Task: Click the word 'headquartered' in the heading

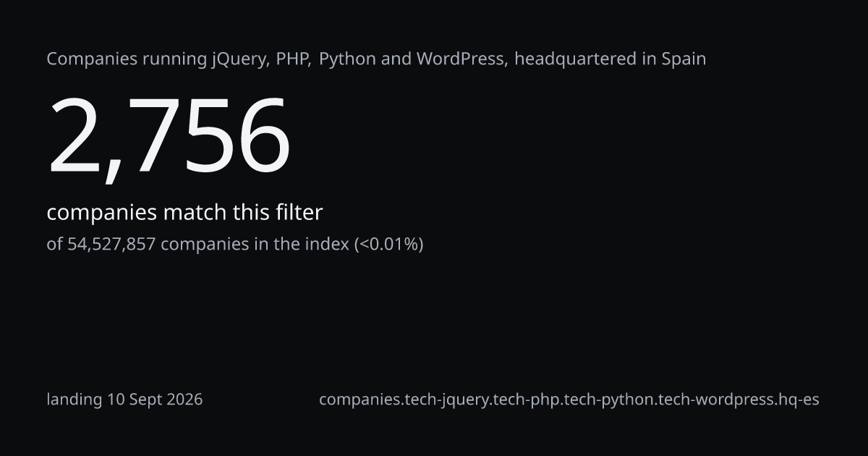Action: point(575,59)
